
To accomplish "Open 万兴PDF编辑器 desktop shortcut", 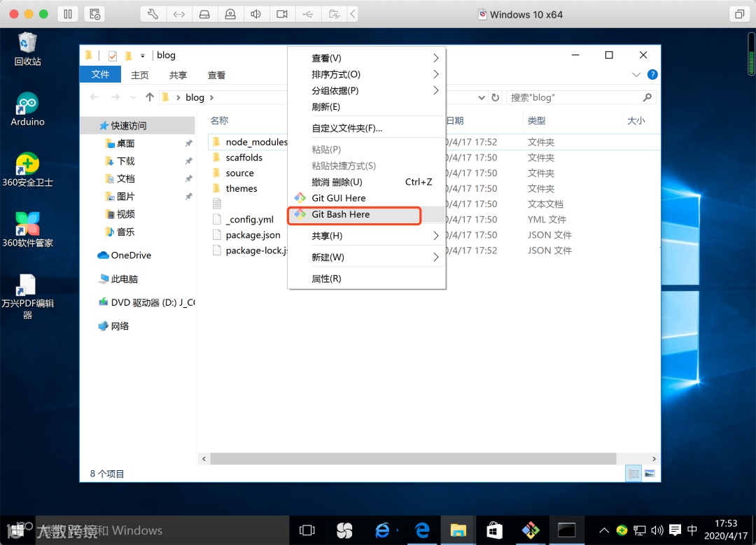I will 27,297.
